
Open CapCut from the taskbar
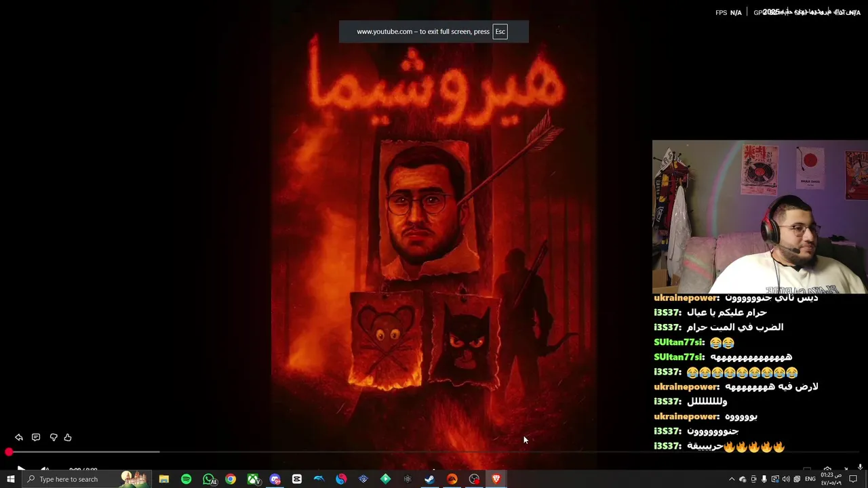[x=297, y=479]
